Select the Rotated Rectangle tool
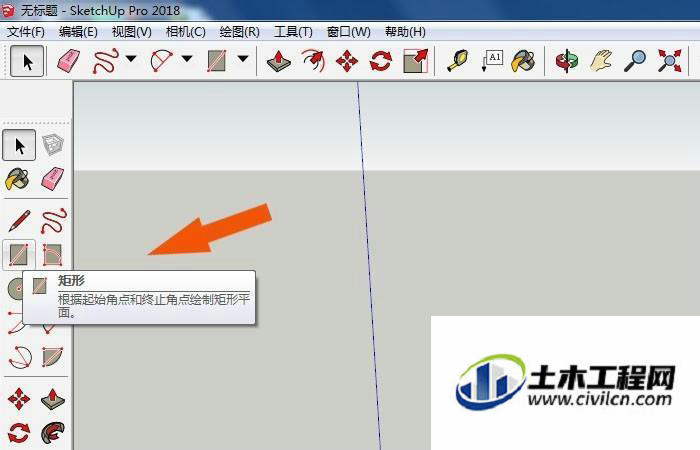This screenshot has height=450, width=700. [x=53, y=255]
